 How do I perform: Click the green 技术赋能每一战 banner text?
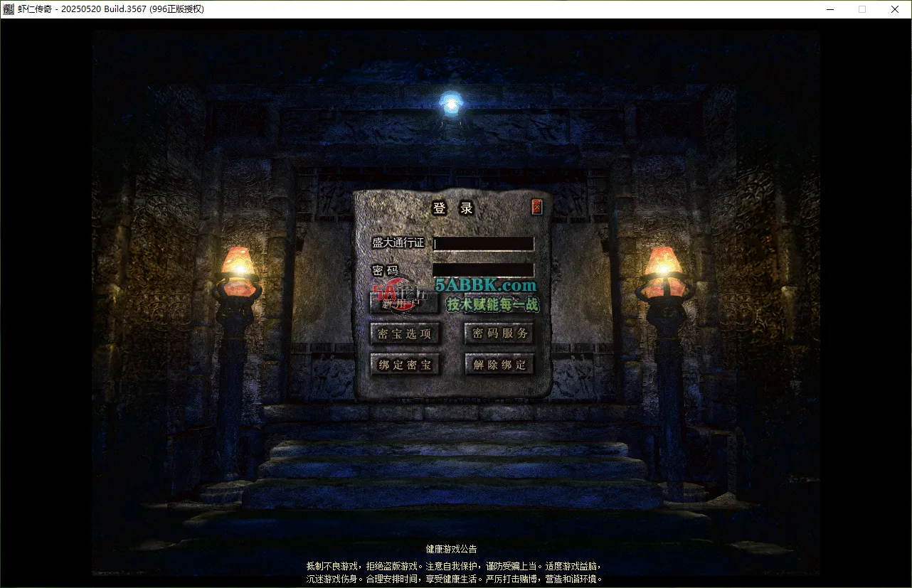pyautogui.click(x=492, y=304)
